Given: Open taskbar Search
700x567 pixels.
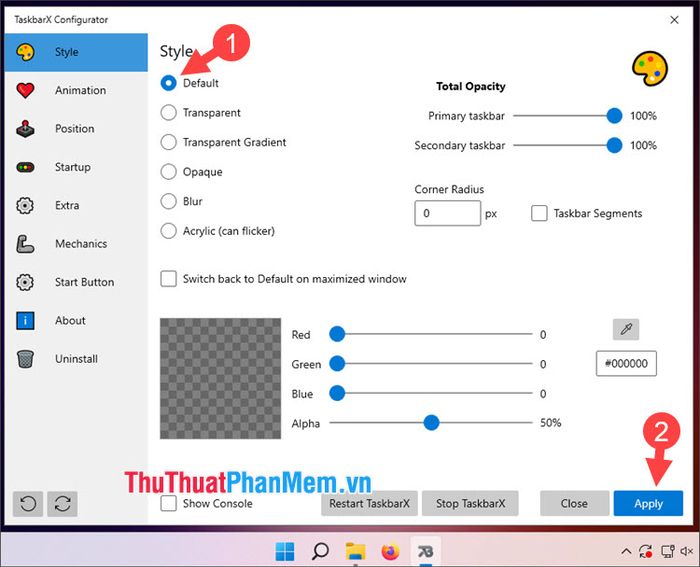Looking at the screenshot, I should click(x=320, y=552).
